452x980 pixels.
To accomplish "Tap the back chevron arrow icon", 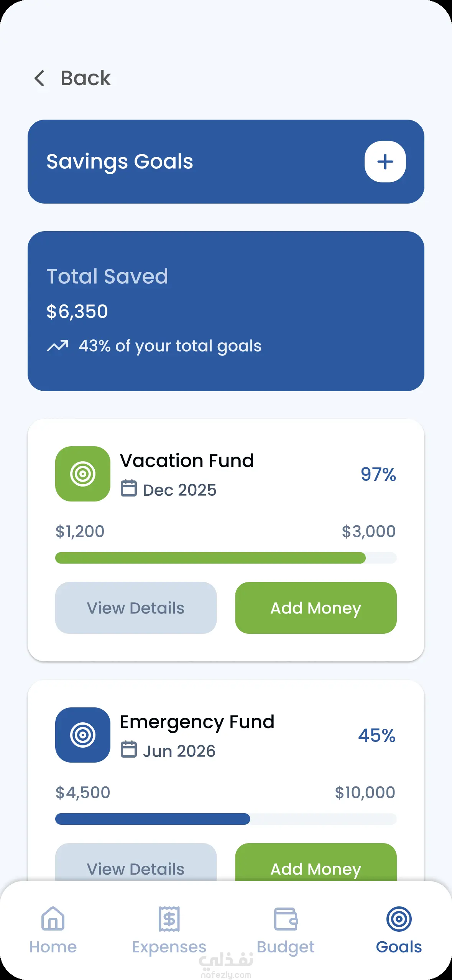I will click(x=39, y=78).
